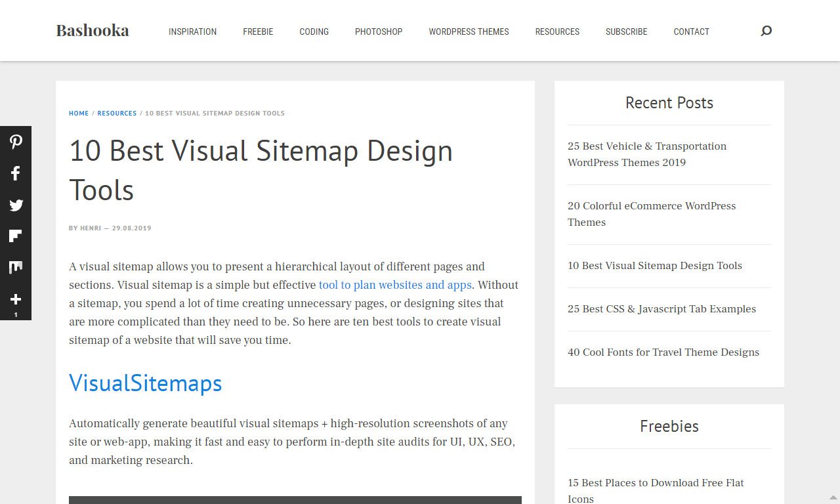Screen dimensions: 840x504
Task: Go to Home via breadcrumb
Action: click(x=79, y=114)
